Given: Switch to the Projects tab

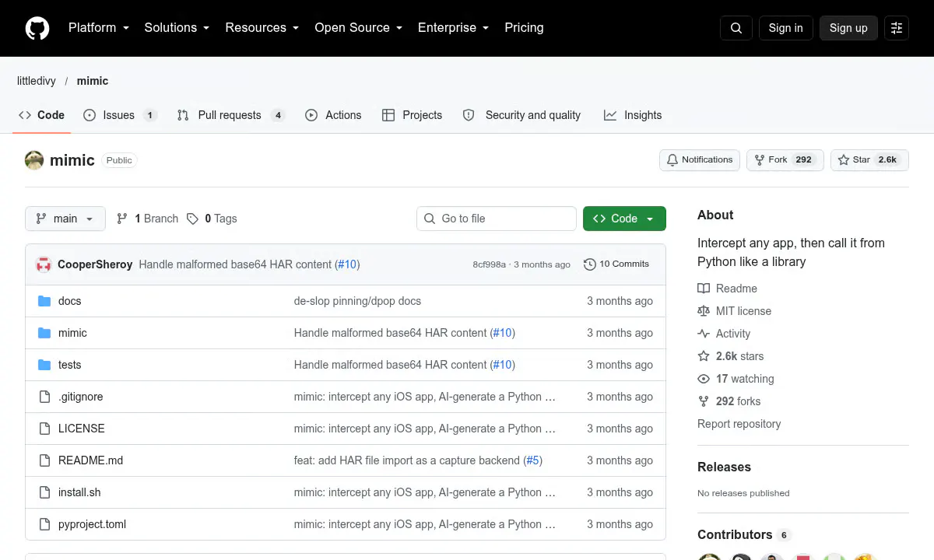Looking at the screenshot, I should (x=413, y=115).
